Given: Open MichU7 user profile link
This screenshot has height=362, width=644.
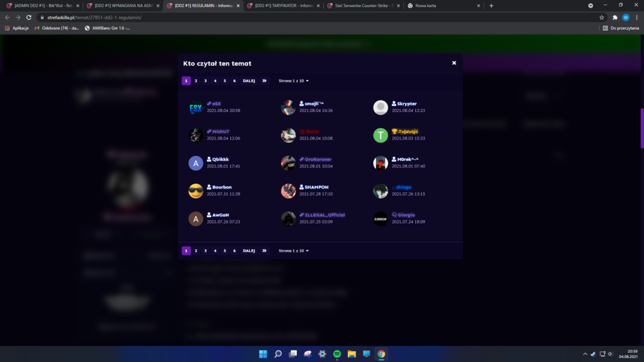Looking at the screenshot, I should (220, 131).
